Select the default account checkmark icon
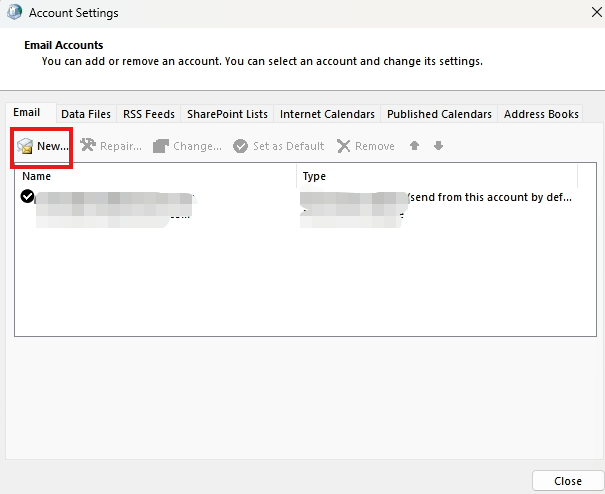605x494 pixels. tap(27, 196)
